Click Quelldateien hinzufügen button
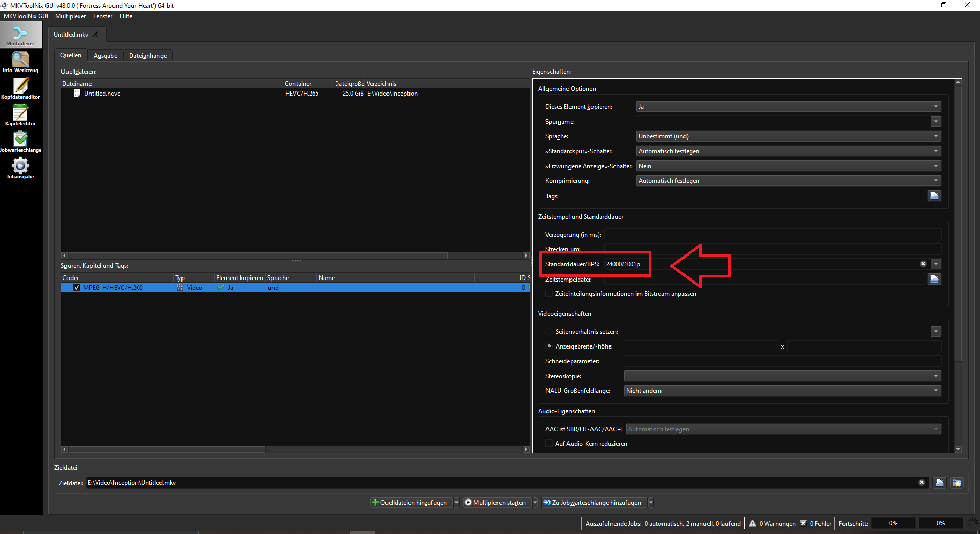980x534 pixels. (409, 503)
